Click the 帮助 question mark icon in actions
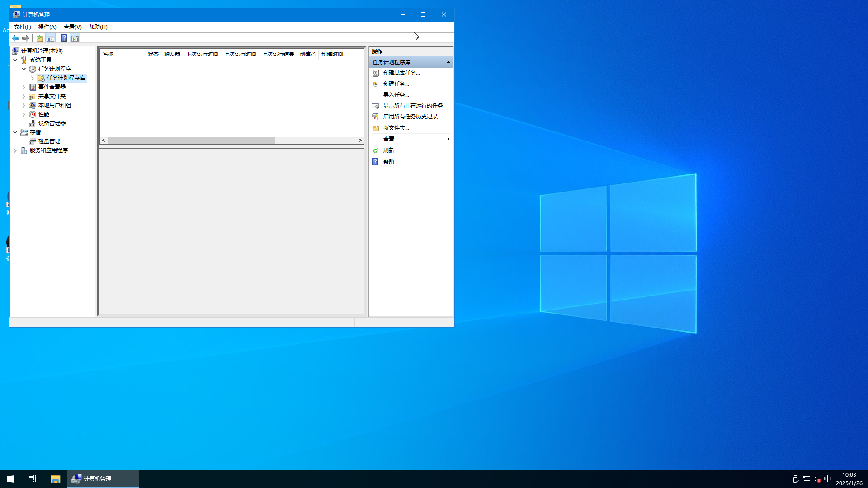This screenshot has width=868, height=488. [375, 162]
